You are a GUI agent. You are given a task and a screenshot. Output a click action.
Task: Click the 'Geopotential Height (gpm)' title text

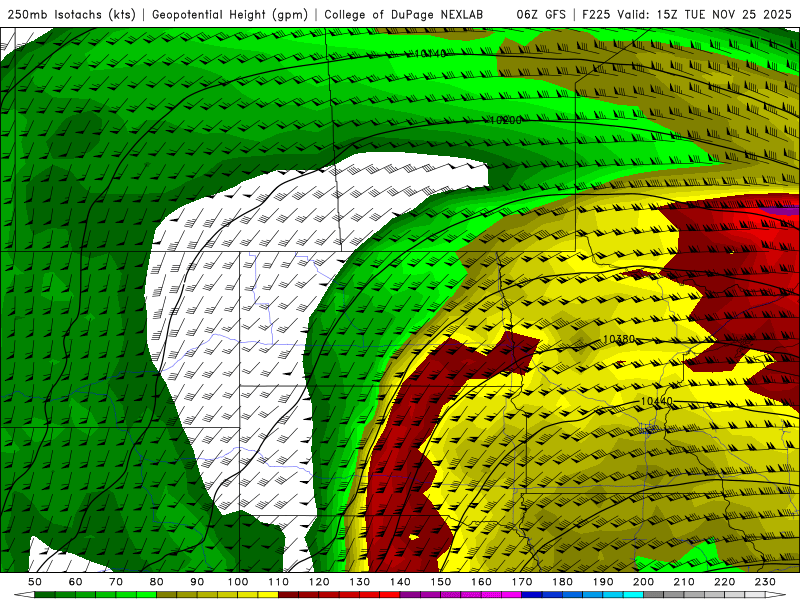pos(230,14)
